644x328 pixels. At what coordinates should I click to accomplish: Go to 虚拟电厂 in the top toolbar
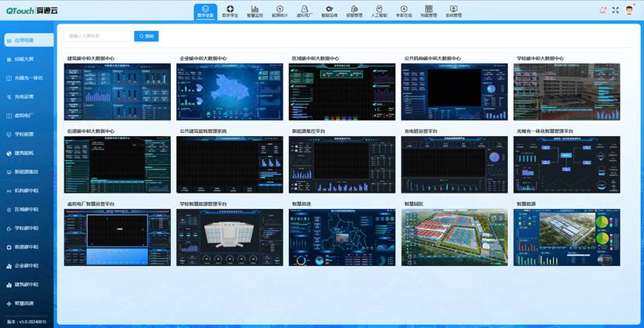click(x=305, y=11)
